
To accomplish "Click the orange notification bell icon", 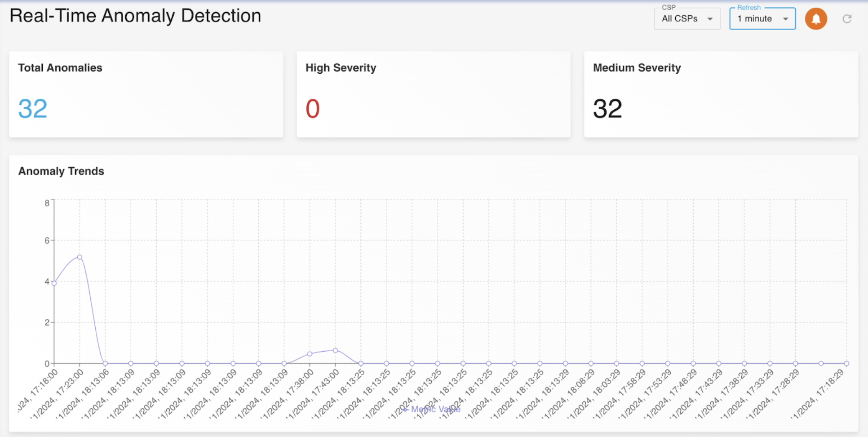I will (816, 19).
